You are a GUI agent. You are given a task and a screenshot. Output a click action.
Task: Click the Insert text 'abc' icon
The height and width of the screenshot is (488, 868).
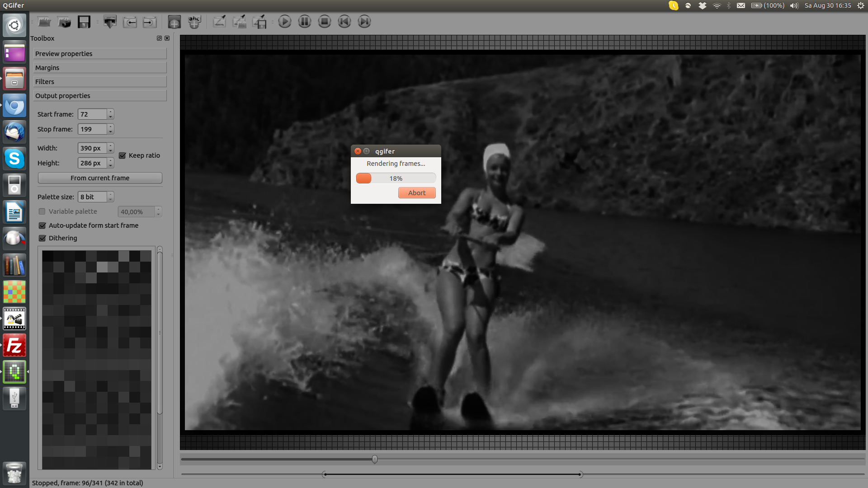[194, 22]
